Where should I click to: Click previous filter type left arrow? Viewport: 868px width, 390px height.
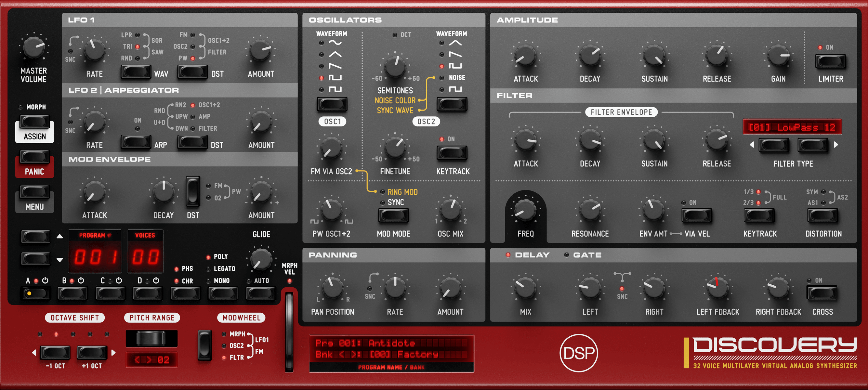(752, 145)
